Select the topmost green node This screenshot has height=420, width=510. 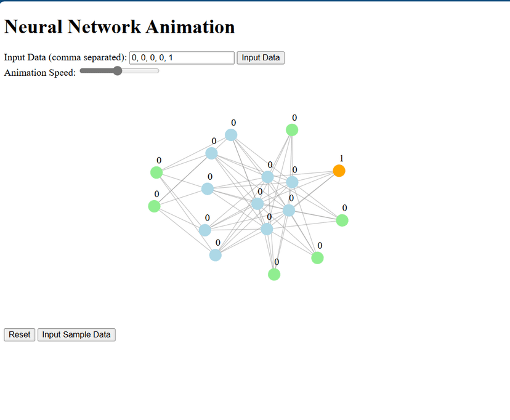click(x=292, y=130)
